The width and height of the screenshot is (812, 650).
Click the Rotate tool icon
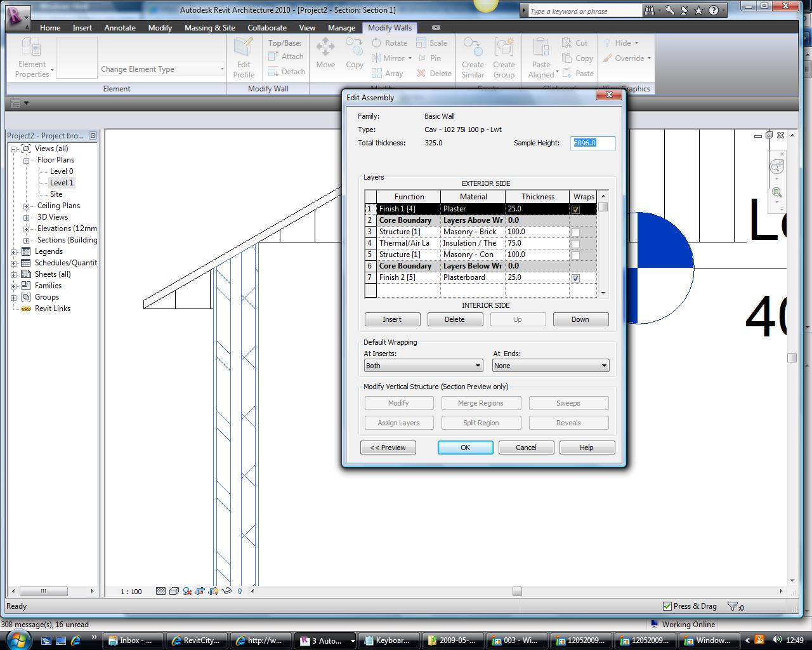coord(377,43)
